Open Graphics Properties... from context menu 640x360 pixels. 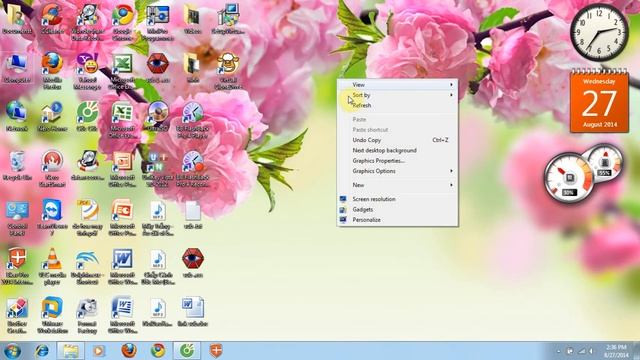[397, 161]
